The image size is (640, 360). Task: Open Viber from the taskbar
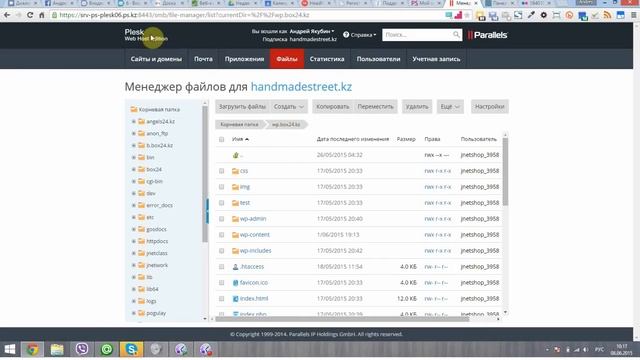[x=82, y=349]
